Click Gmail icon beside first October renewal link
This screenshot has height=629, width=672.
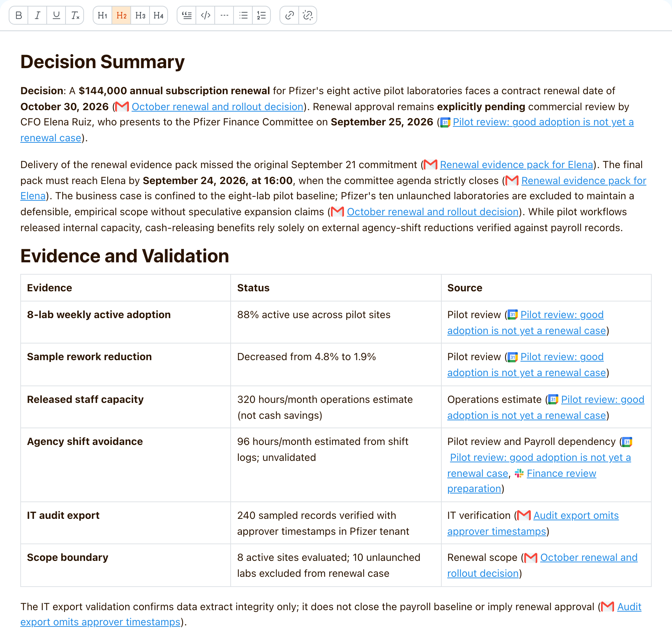pyautogui.click(x=122, y=107)
